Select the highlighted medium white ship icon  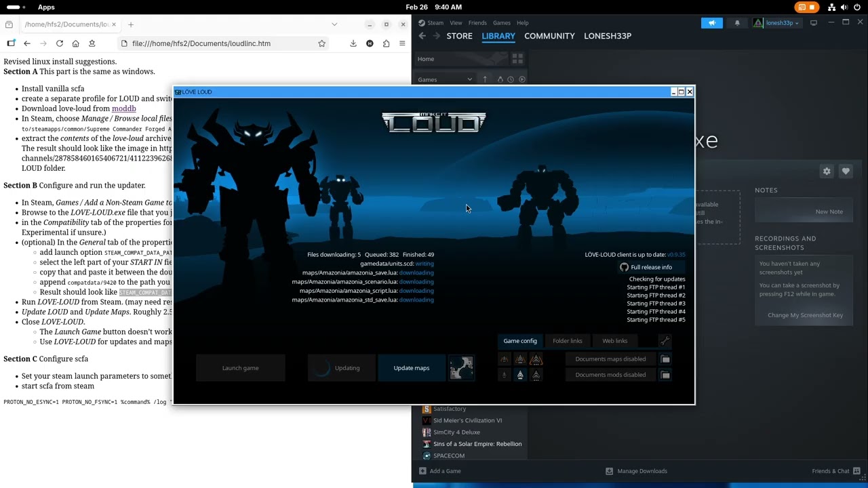(x=520, y=375)
